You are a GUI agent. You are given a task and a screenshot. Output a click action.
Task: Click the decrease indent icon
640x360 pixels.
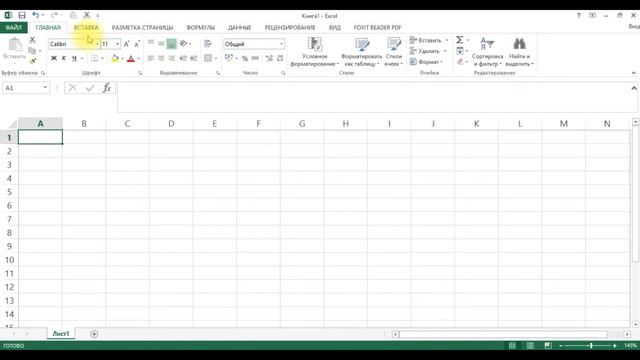(183, 58)
